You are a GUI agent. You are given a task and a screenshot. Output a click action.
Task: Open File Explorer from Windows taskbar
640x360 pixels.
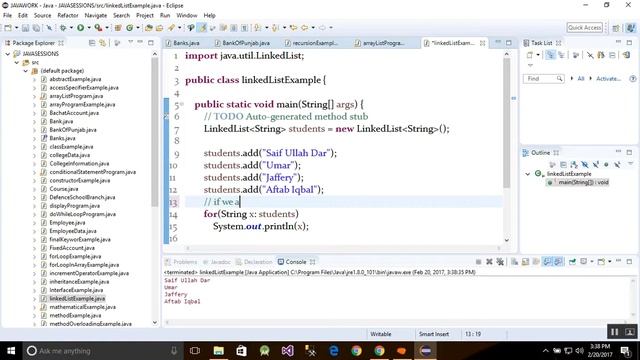[x=219, y=351]
